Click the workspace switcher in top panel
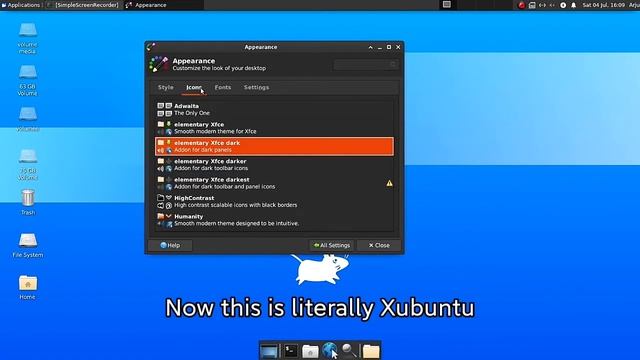The image size is (640, 360). 447,5
